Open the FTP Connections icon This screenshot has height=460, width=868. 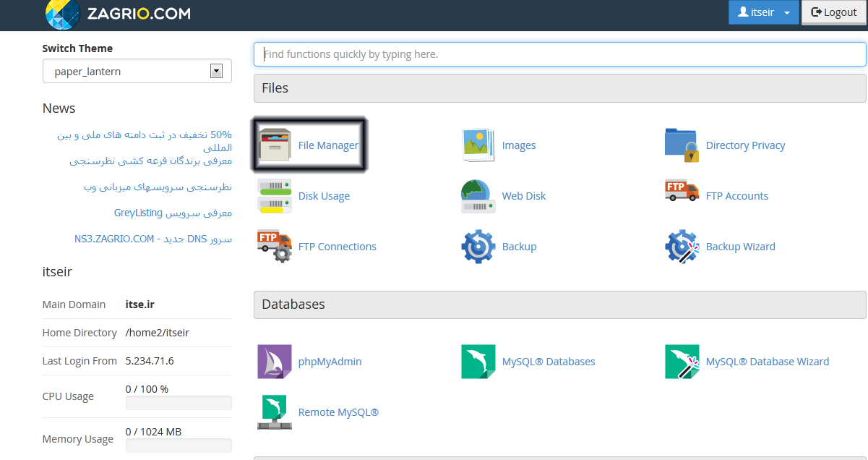275,247
